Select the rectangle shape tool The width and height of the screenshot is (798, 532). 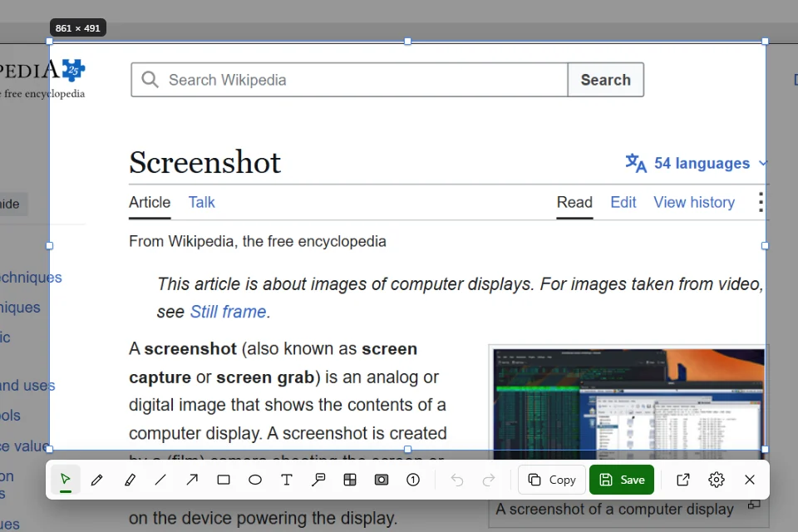tap(224, 480)
